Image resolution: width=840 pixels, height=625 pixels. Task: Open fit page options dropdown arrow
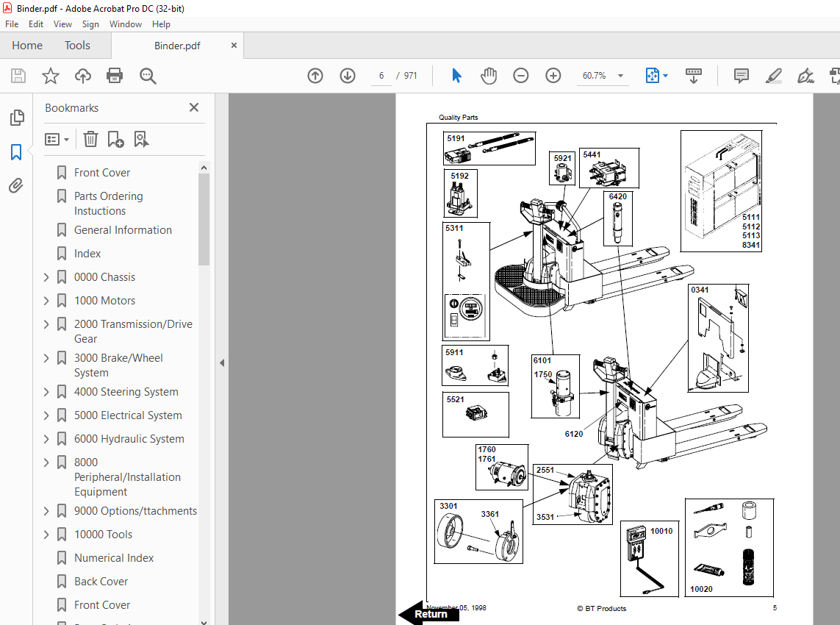click(665, 76)
